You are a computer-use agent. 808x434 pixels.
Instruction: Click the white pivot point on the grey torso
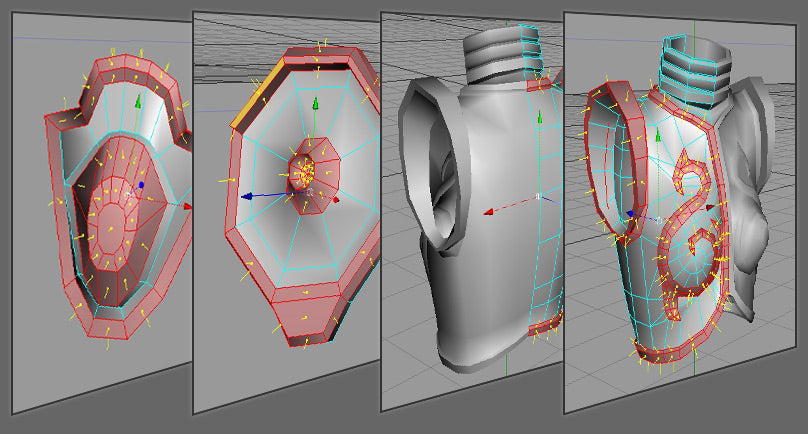tap(538, 196)
